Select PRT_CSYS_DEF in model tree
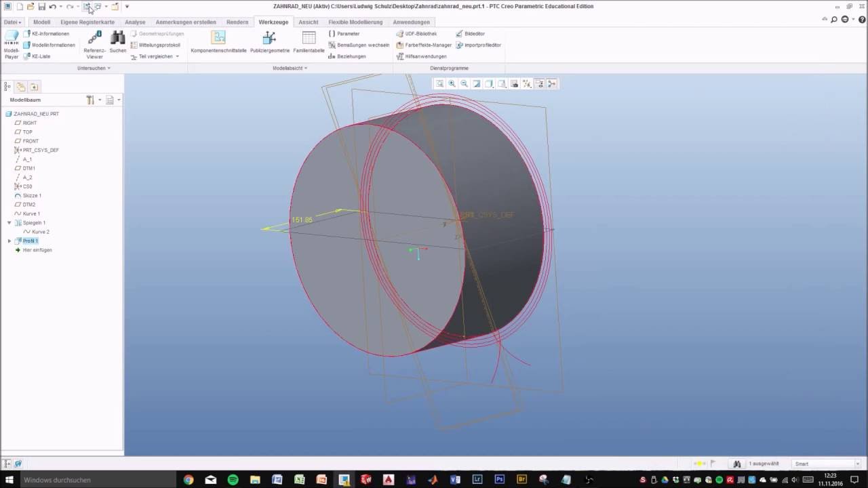868x488 pixels. point(37,150)
